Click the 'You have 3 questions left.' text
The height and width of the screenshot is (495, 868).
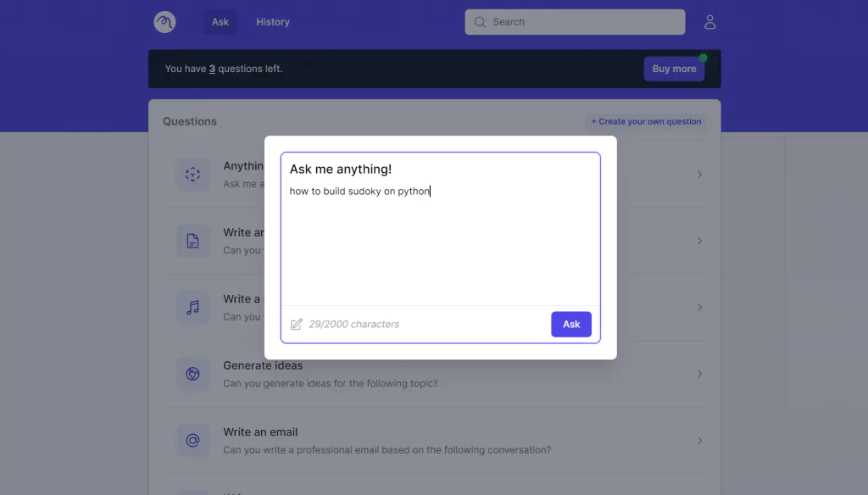tap(224, 69)
